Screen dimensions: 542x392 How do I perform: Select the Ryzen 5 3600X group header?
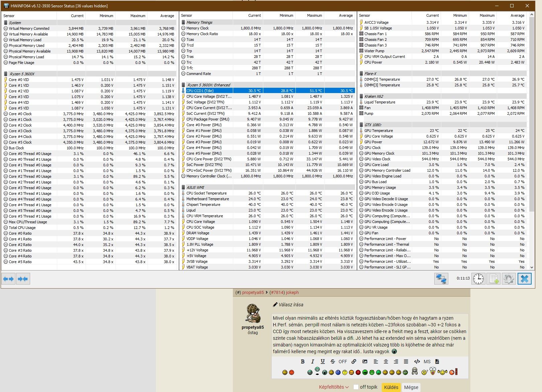pos(89,74)
